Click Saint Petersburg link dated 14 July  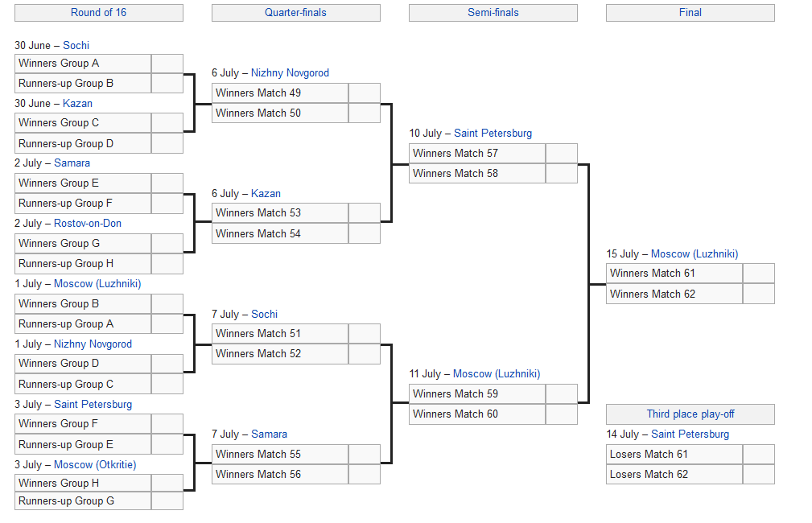pyautogui.click(x=690, y=434)
